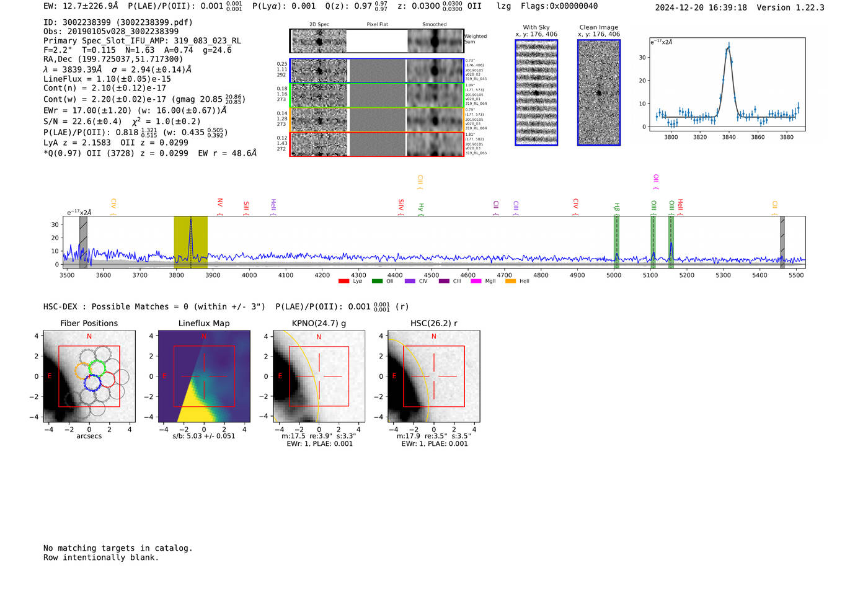Select the purple CII marker near 4675

point(496,208)
